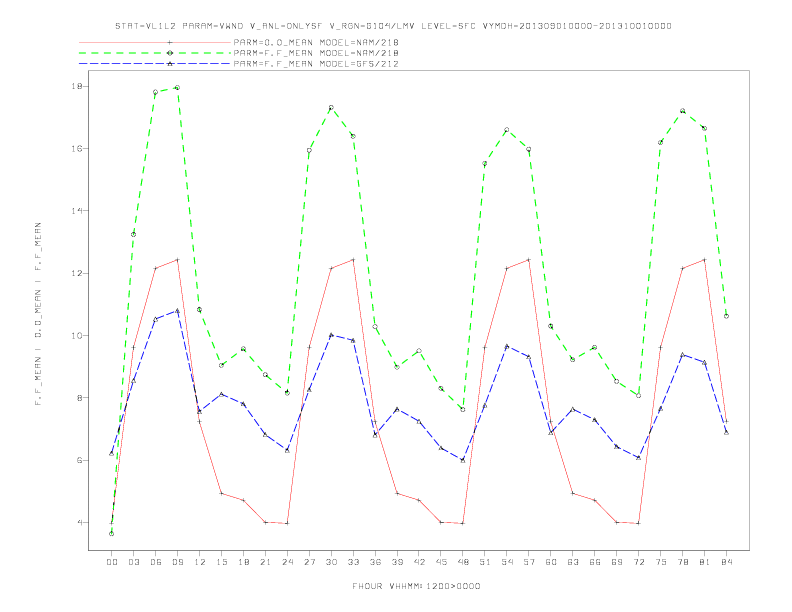Click y-axis tick label 4
The image size is (792, 612).
79,522
